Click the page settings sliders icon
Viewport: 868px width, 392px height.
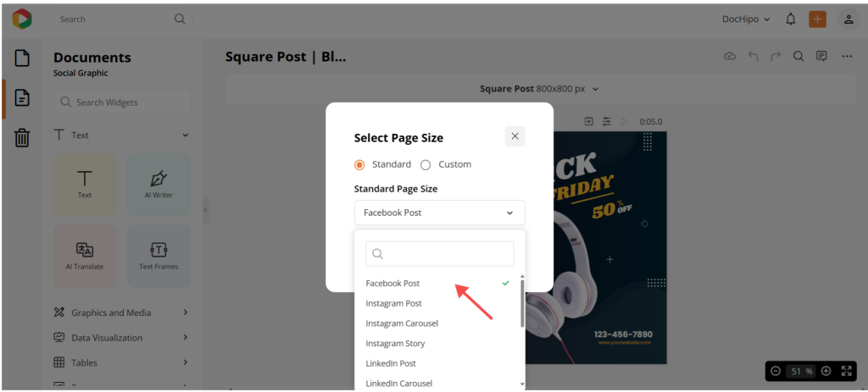(607, 122)
